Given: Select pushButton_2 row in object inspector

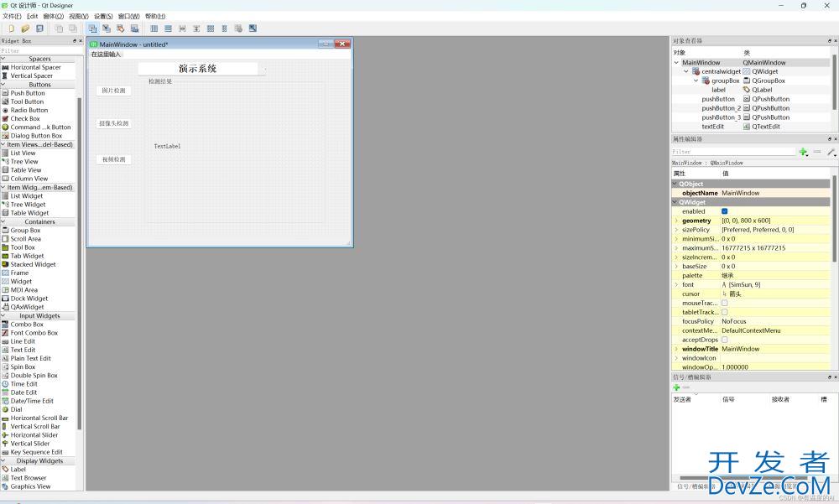Looking at the screenshot, I should pyautogui.click(x=750, y=109).
